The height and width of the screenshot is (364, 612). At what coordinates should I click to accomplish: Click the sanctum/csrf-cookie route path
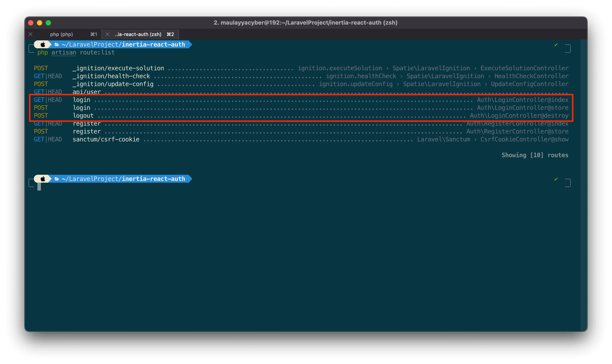[106, 139]
